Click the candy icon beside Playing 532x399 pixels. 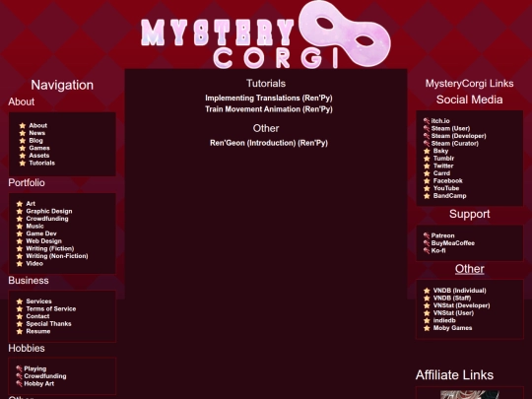19,368
